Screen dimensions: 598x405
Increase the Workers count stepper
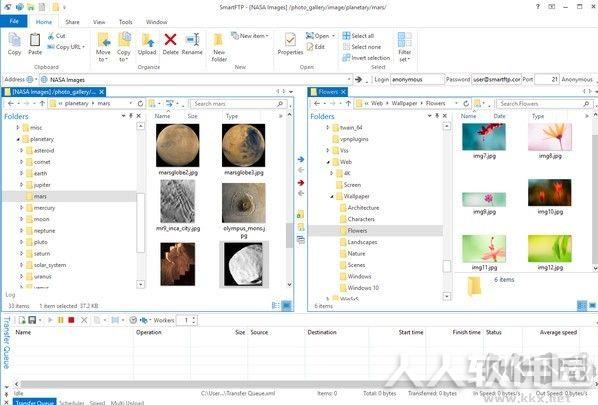click(194, 318)
